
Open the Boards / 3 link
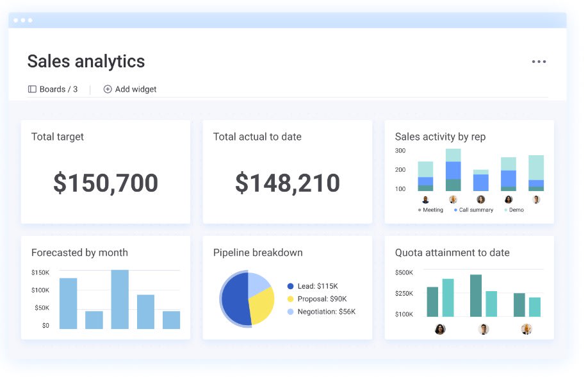coord(58,89)
